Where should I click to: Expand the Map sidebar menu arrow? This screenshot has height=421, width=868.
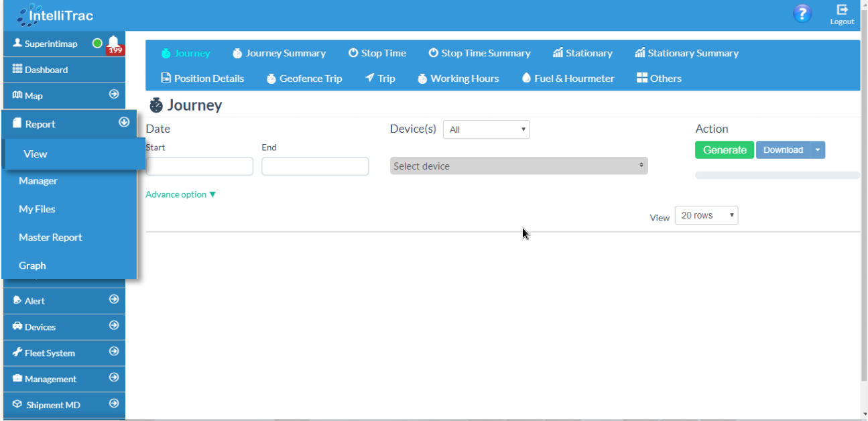click(x=114, y=95)
